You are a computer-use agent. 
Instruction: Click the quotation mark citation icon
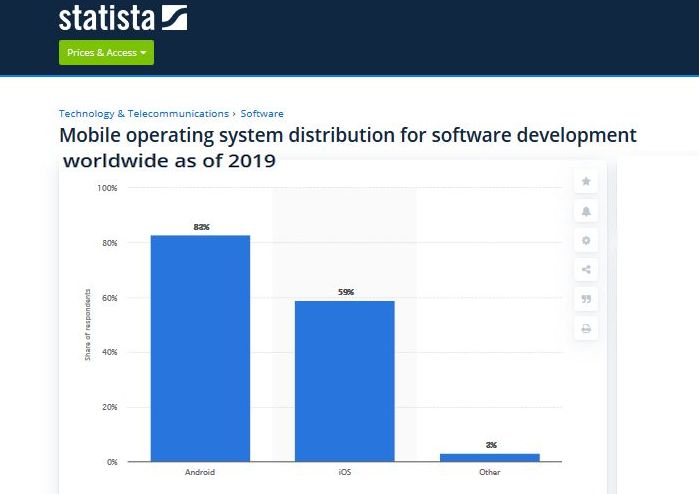pos(586,298)
